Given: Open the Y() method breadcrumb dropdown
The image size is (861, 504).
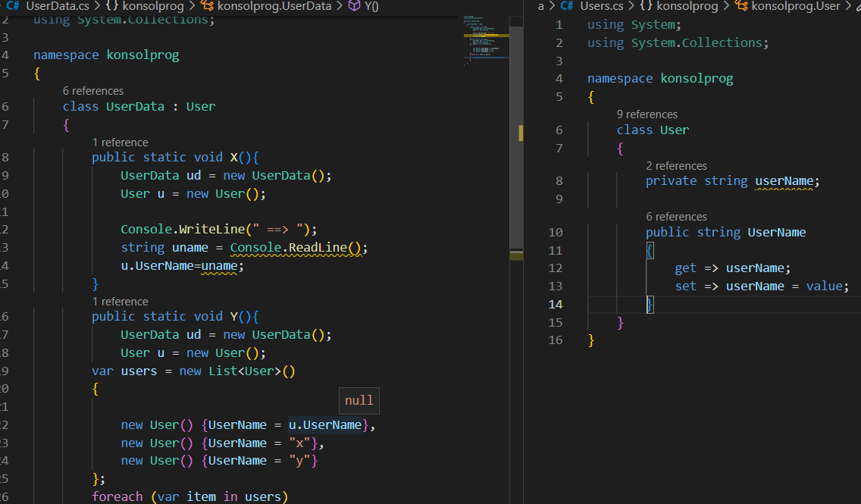Looking at the screenshot, I should [371, 6].
